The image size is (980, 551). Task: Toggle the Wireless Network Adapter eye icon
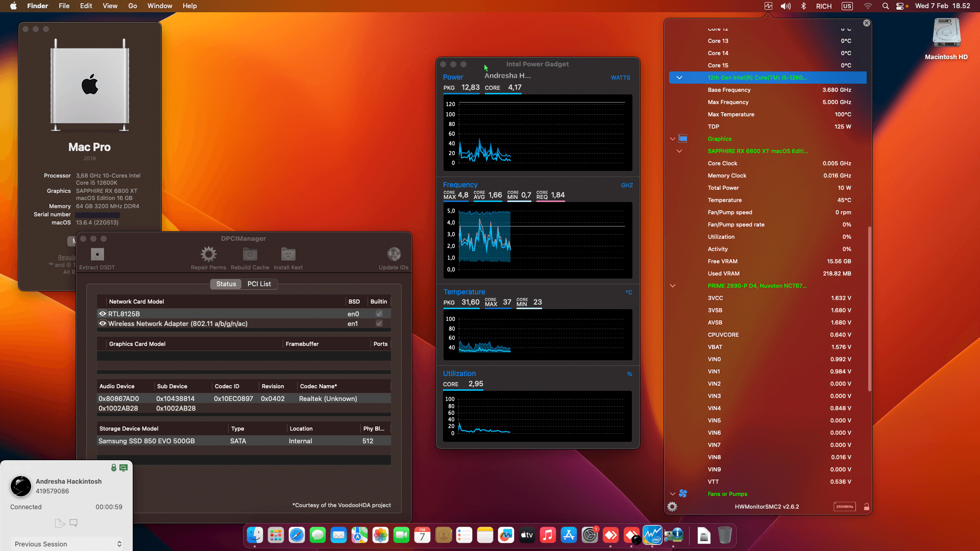[102, 324]
